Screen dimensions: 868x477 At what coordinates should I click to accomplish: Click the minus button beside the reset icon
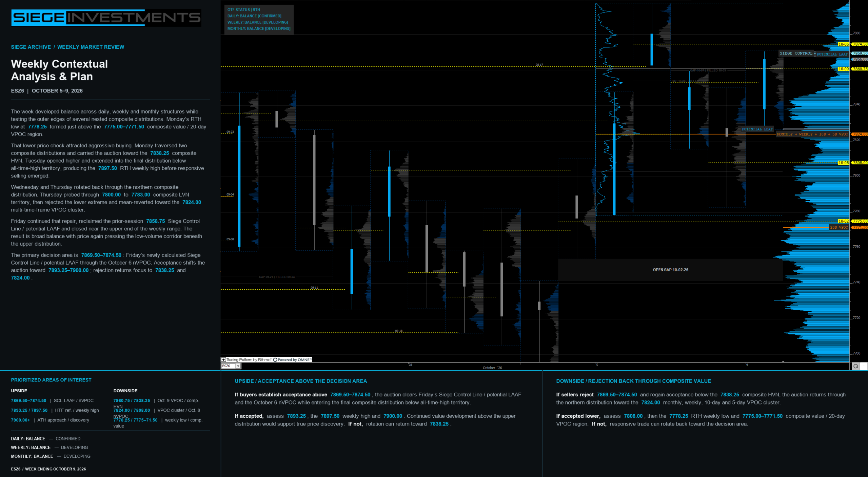(x=864, y=366)
